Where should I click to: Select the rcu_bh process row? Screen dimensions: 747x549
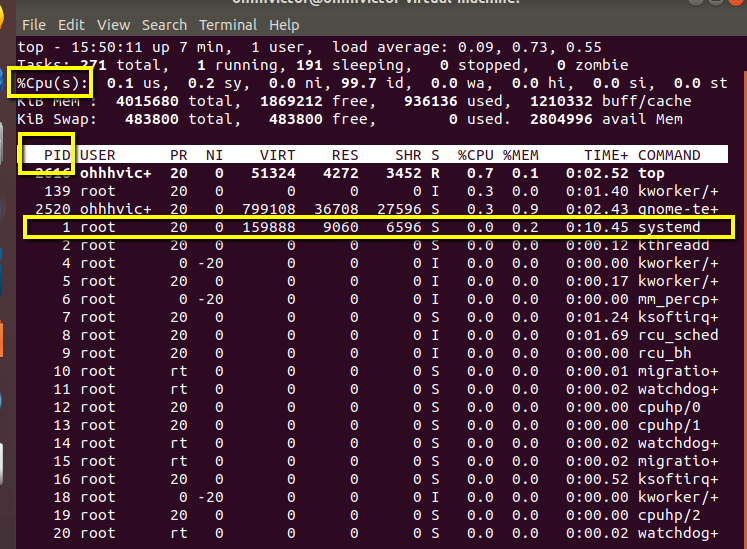(x=373, y=353)
